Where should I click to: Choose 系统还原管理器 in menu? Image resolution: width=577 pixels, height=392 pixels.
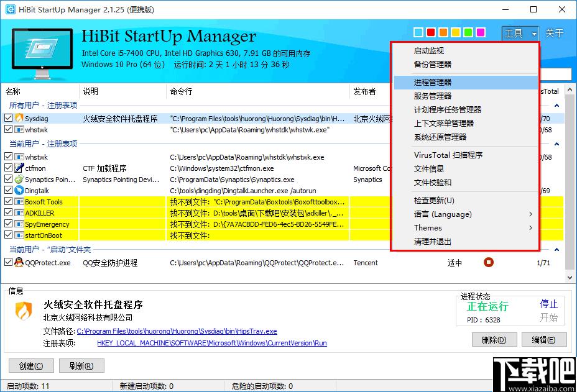(x=465, y=137)
